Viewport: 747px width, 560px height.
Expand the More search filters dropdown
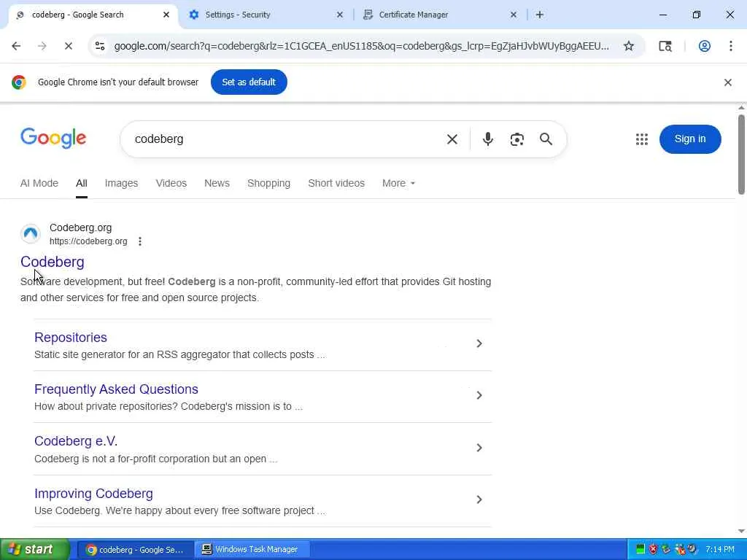398,183
